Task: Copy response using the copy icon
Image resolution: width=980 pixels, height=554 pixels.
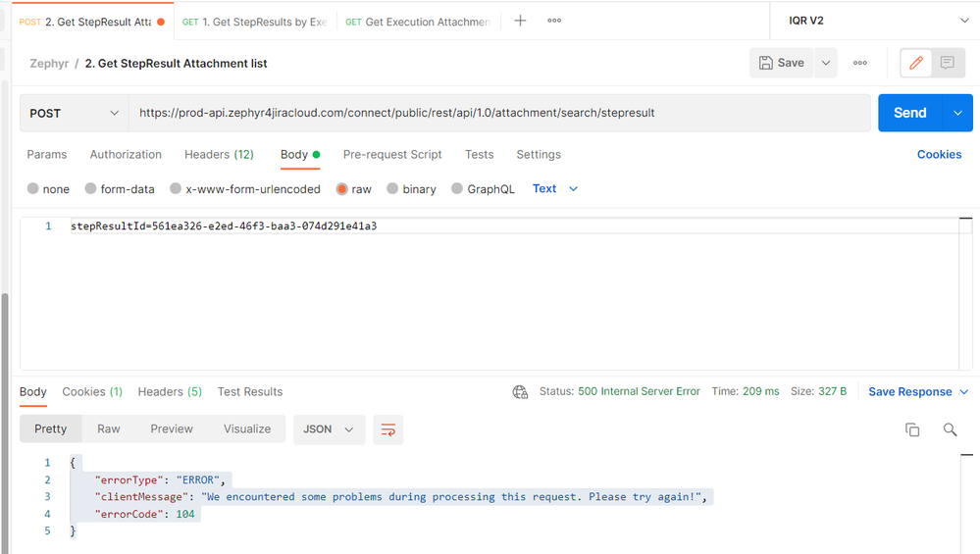Action: [912, 429]
